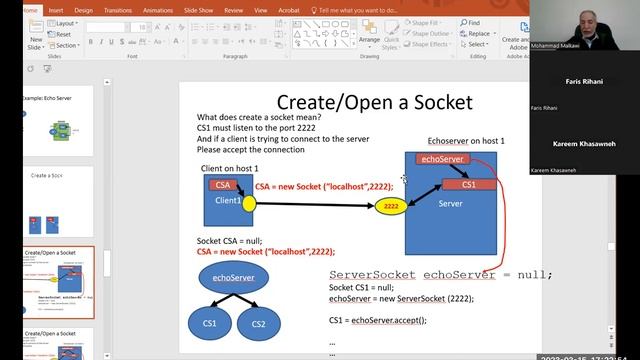Open the Line Spacing options
Viewport: 640px width, 360px height.
[x=249, y=27]
